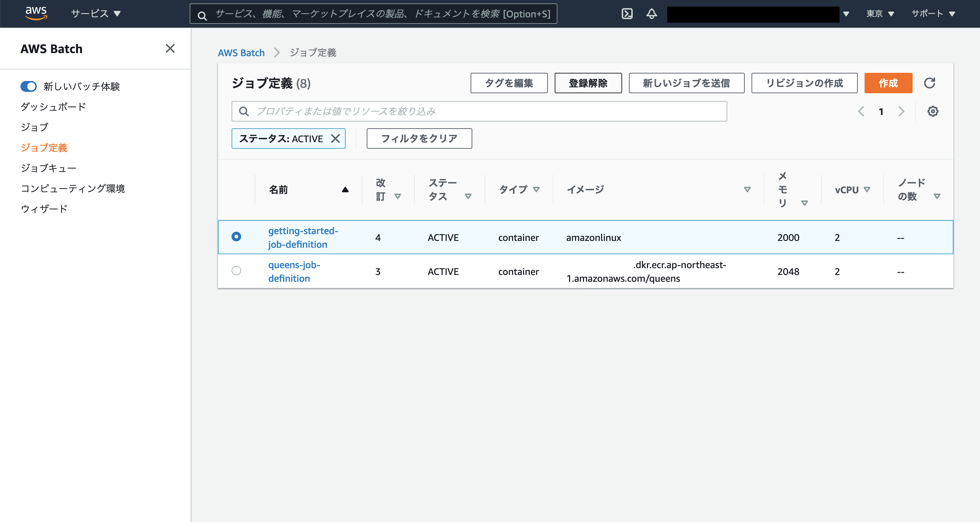The height and width of the screenshot is (522, 980).
Task: Open the AWS home logo
Action: point(36,13)
